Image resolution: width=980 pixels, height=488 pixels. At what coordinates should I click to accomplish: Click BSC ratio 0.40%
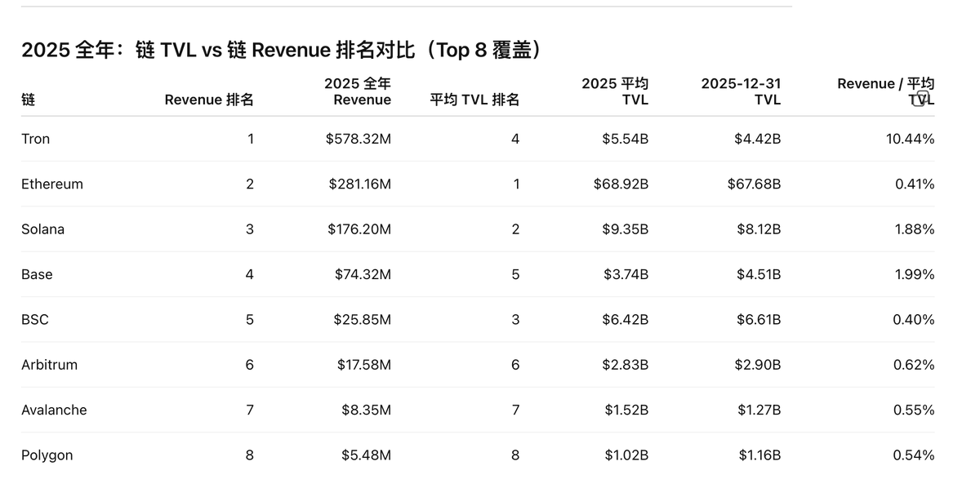914,319
